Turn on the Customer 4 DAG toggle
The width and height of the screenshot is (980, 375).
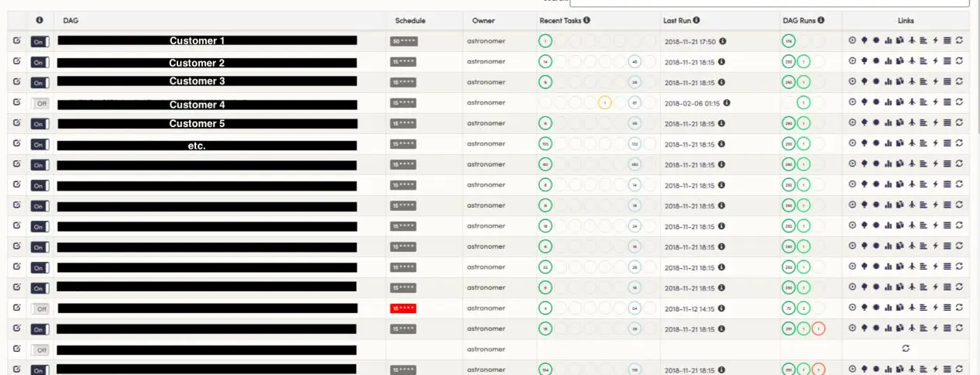[x=40, y=103]
